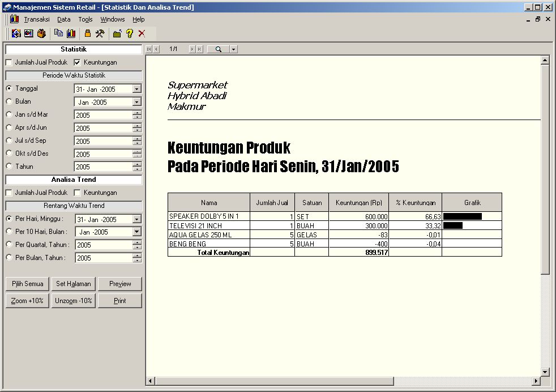Select the Bulan radio button

[9, 101]
